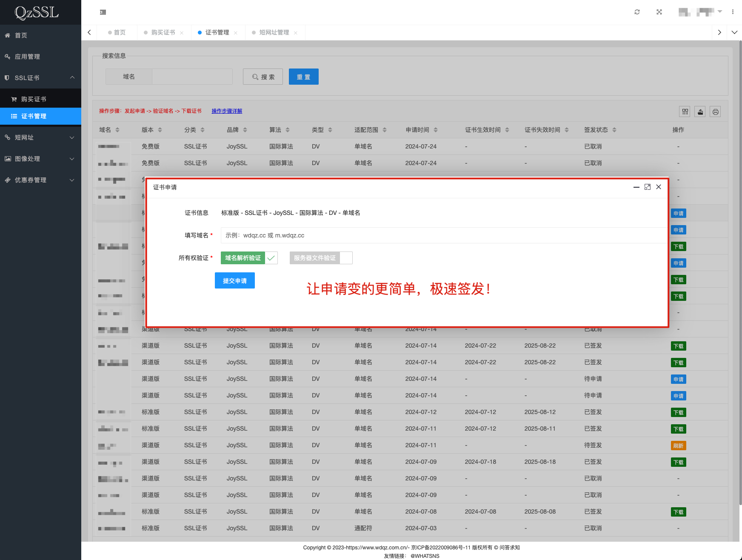This screenshot has height=560, width=742.
Task: Expand the 图像处理 sidebar menu
Action: tap(40, 159)
